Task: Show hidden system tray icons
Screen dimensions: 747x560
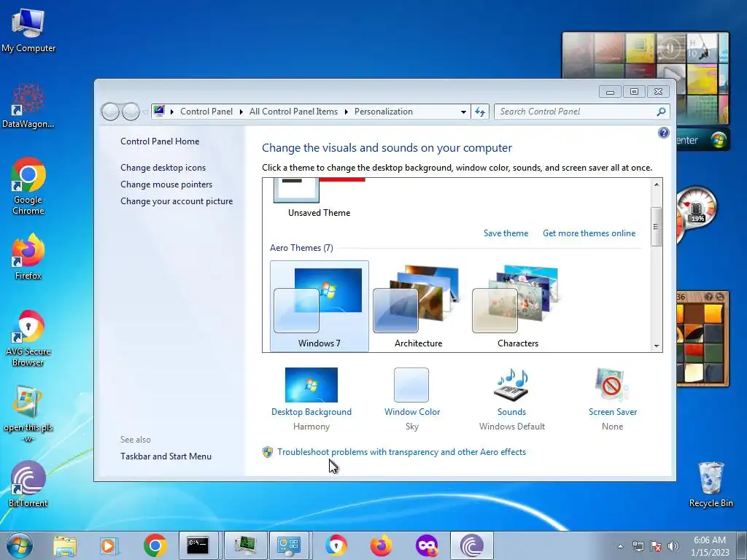Action: coord(620,546)
